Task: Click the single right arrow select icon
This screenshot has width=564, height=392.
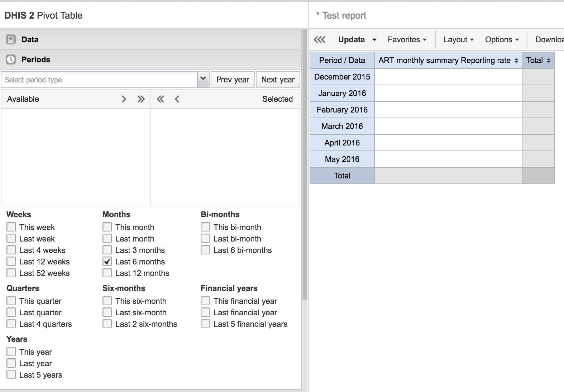Action: (124, 99)
